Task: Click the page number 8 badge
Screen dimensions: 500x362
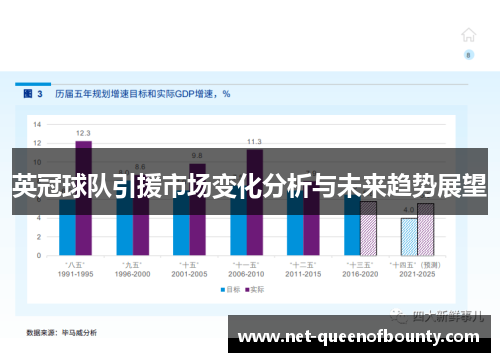Action: pos(469,55)
